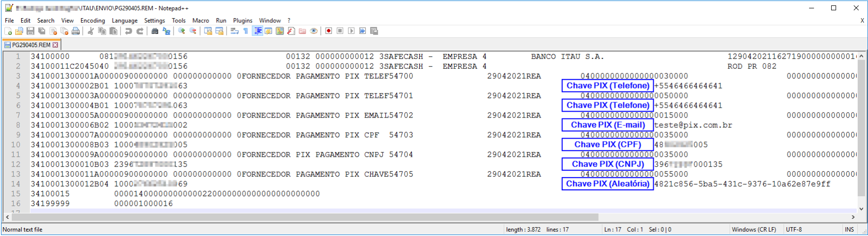
Task: Click line number 15 in the margin
Action: [16, 194]
